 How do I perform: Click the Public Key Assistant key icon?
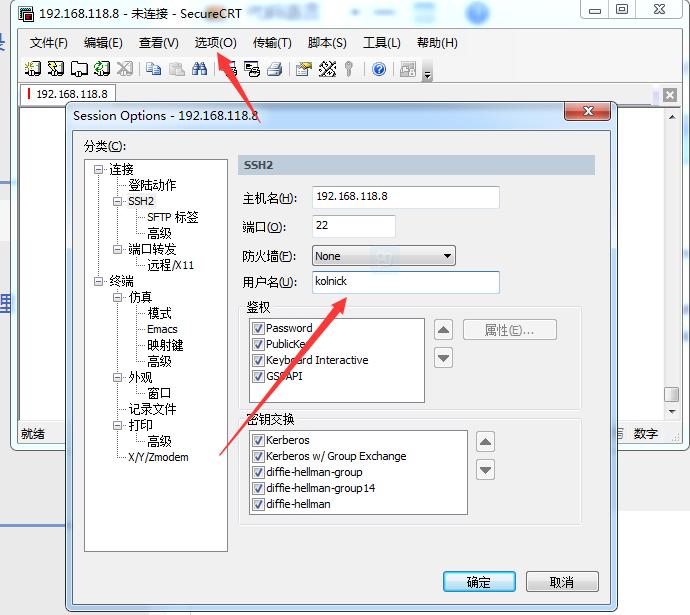(349, 69)
